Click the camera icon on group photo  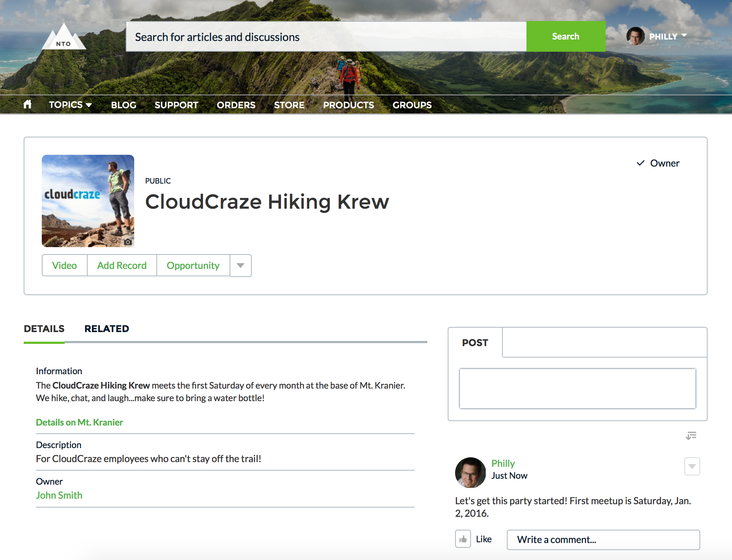coord(128,242)
